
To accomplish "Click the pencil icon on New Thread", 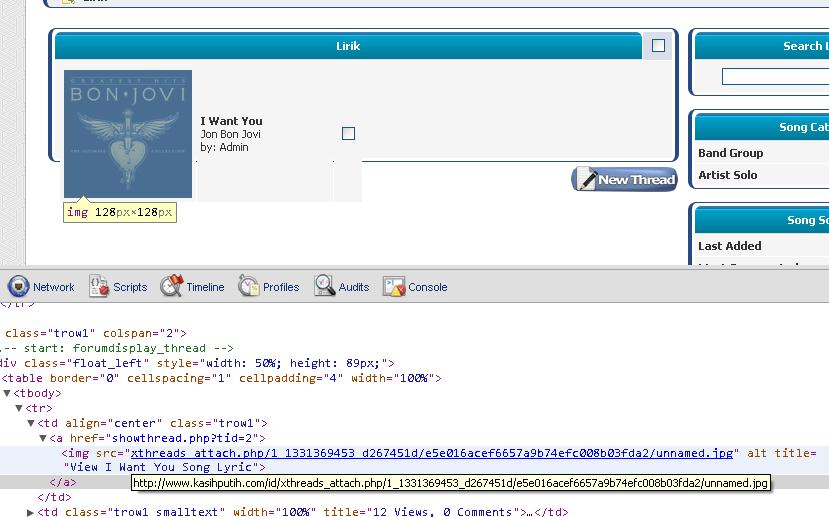I will pyautogui.click(x=585, y=179).
